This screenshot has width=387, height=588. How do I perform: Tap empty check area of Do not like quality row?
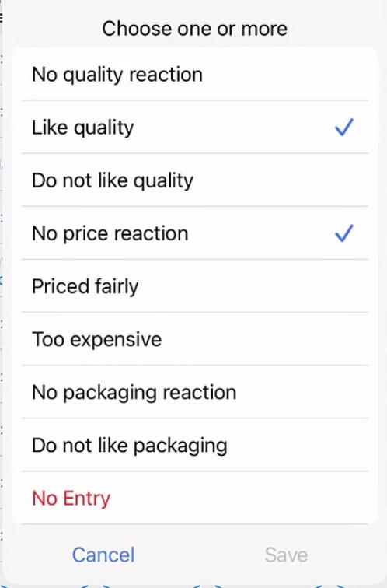(344, 180)
